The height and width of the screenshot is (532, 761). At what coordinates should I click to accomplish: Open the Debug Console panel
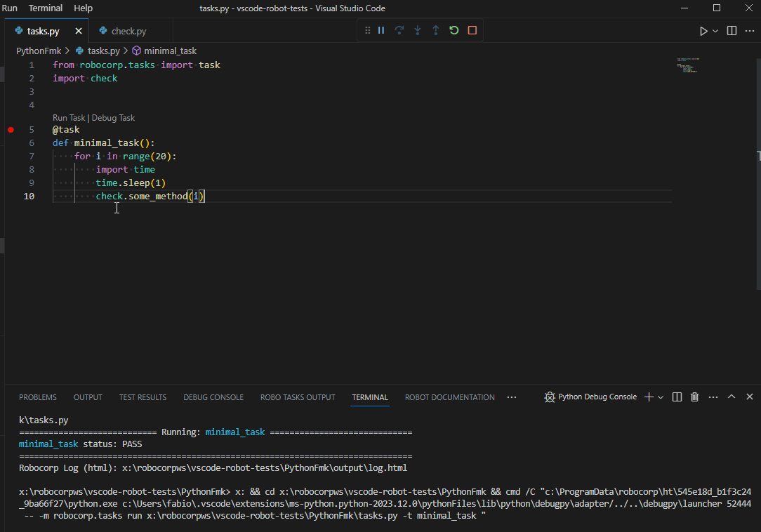(x=213, y=397)
